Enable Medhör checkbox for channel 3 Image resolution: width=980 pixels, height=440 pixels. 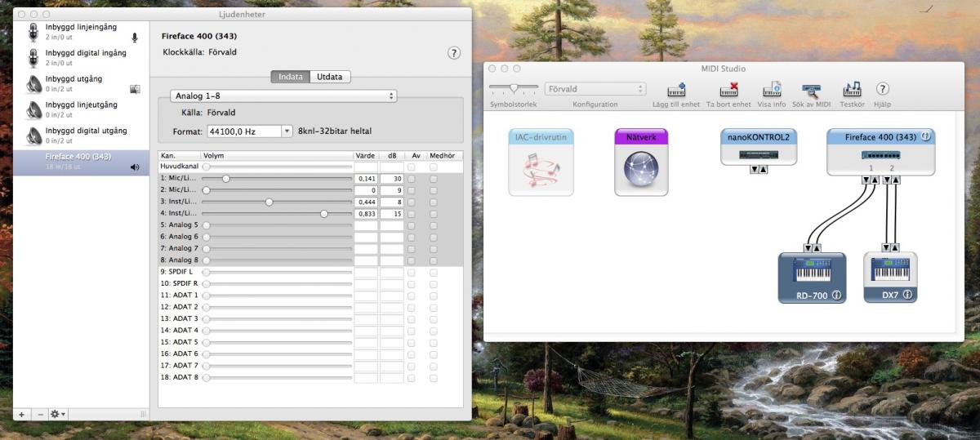(x=434, y=202)
